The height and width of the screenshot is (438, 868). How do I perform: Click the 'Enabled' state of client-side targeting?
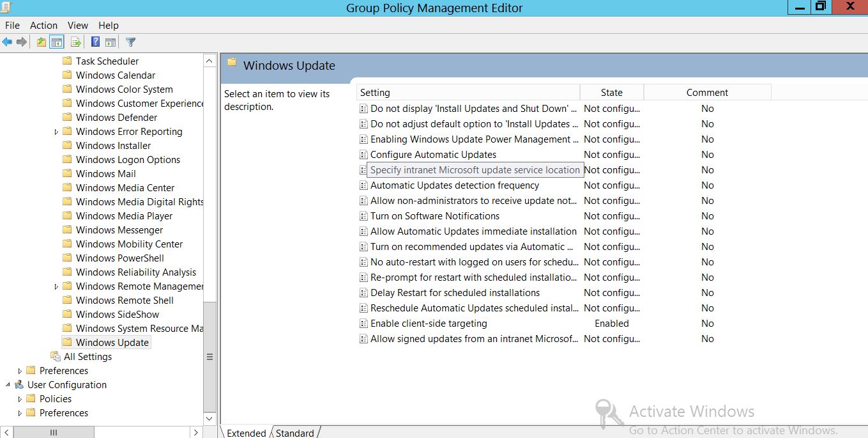(x=612, y=324)
